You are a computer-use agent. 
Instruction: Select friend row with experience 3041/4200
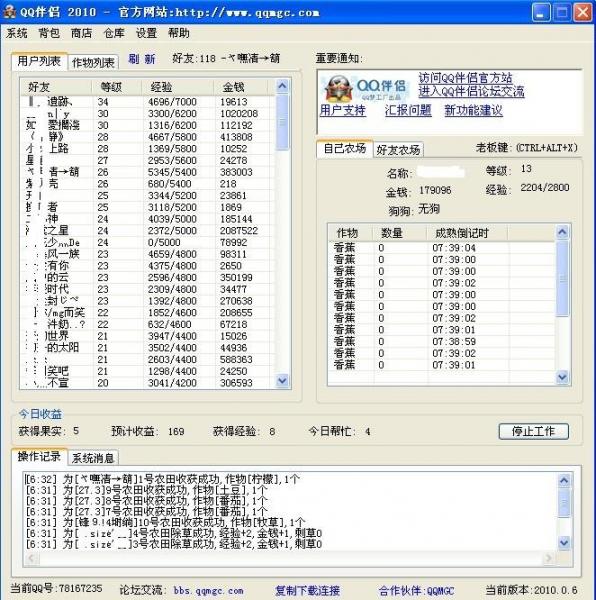point(148,383)
